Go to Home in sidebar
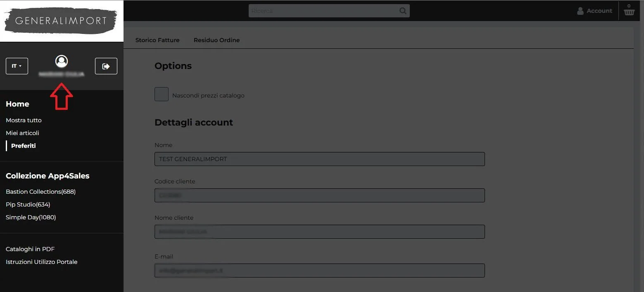This screenshot has width=644, height=292. pyautogui.click(x=17, y=104)
